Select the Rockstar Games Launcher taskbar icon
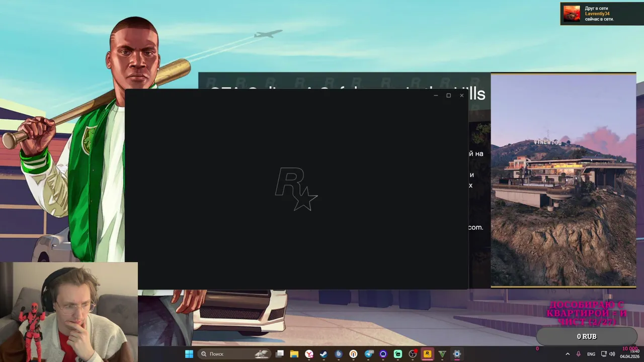Viewport: 644px width, 362px height. [427, 354]
